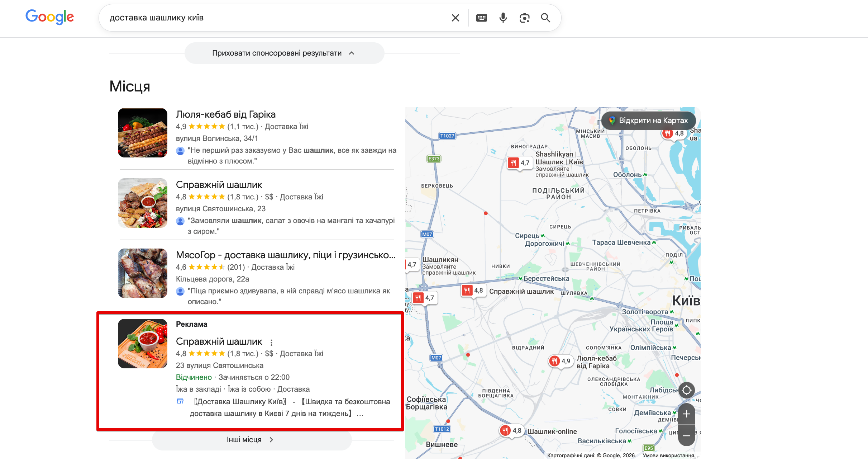Screen dimensions: 868x472
Task: Open the sponsored Справжній шашлик ad thumbnail
Action: (x=143, y=344)
